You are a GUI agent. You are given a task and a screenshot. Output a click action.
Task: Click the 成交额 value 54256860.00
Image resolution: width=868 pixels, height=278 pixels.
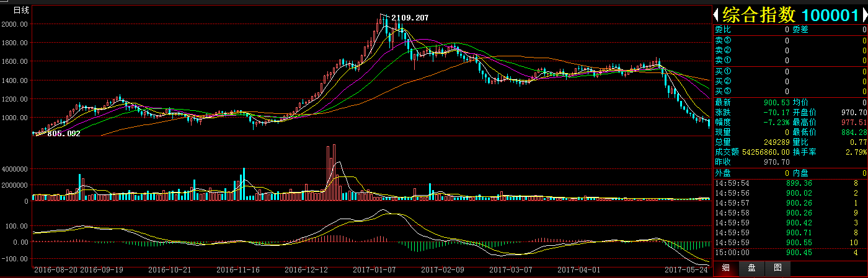coord(765,152)
